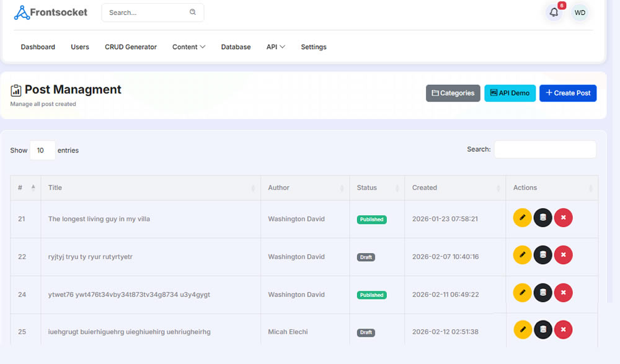Expand the API dropdown menu
620x364 pixels.
click(x=275, y=47)
